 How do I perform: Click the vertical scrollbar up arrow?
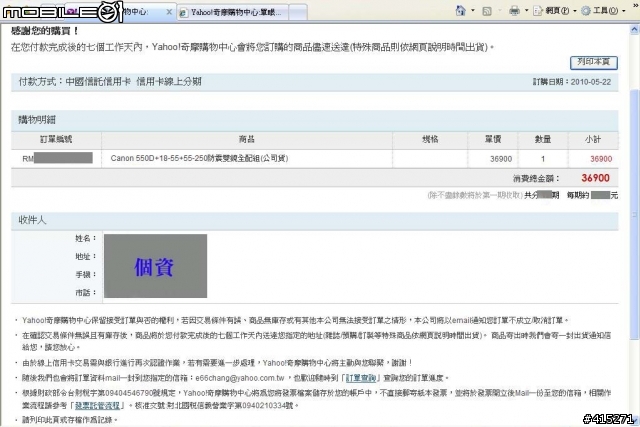click(634, 30)
